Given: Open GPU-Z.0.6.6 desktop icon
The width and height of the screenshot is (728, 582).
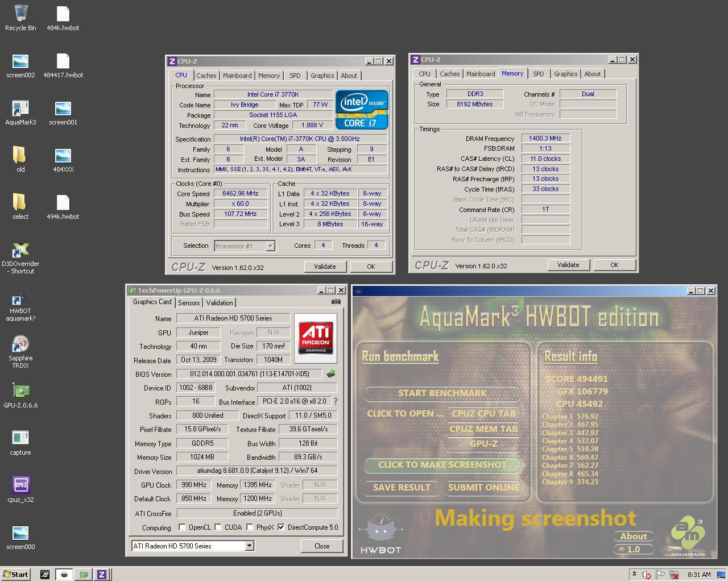Looking at the screenshot, I should tap(20, 396).
